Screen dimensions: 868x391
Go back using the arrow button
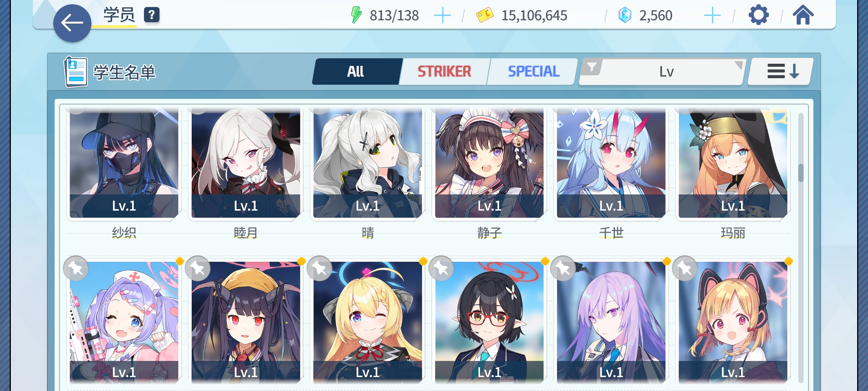click(72, 23)
